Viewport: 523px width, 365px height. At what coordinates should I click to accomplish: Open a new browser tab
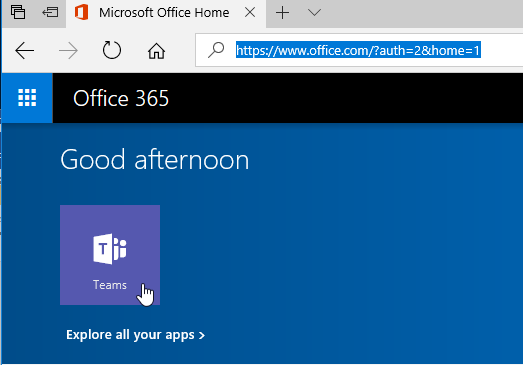283,13
